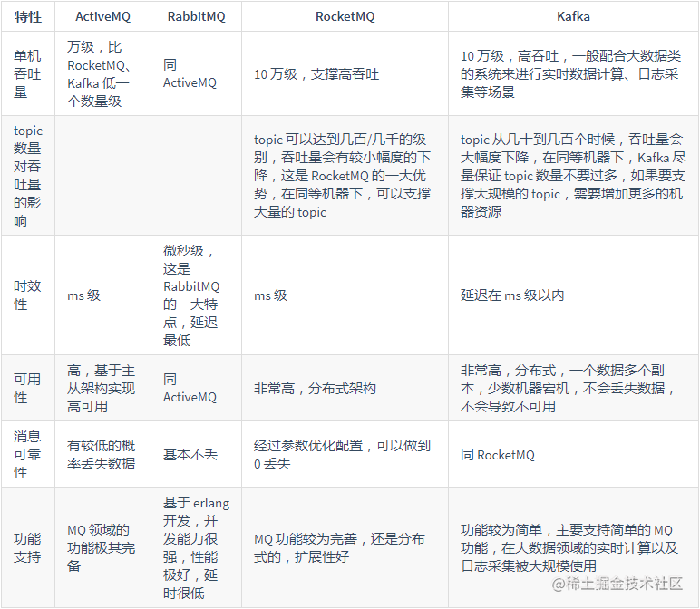Click the 有较低的概率丢失数据 cell
The width and height of the screenshot is (700, 609).
102,454
